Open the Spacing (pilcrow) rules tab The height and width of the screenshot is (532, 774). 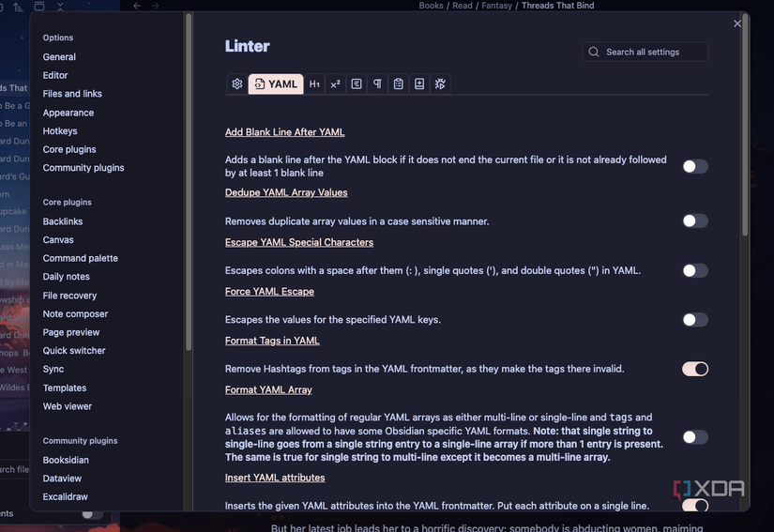377,84
